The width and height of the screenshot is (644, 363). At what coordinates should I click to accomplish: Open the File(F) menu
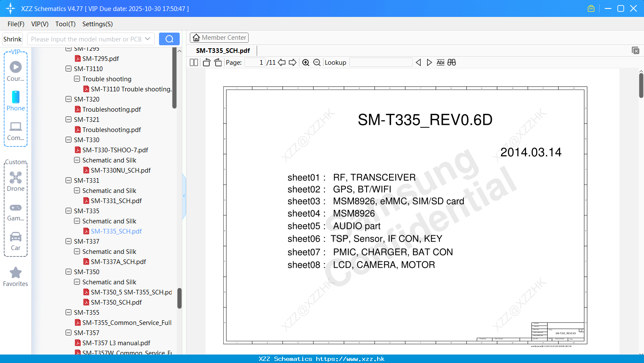pos(16,24)
